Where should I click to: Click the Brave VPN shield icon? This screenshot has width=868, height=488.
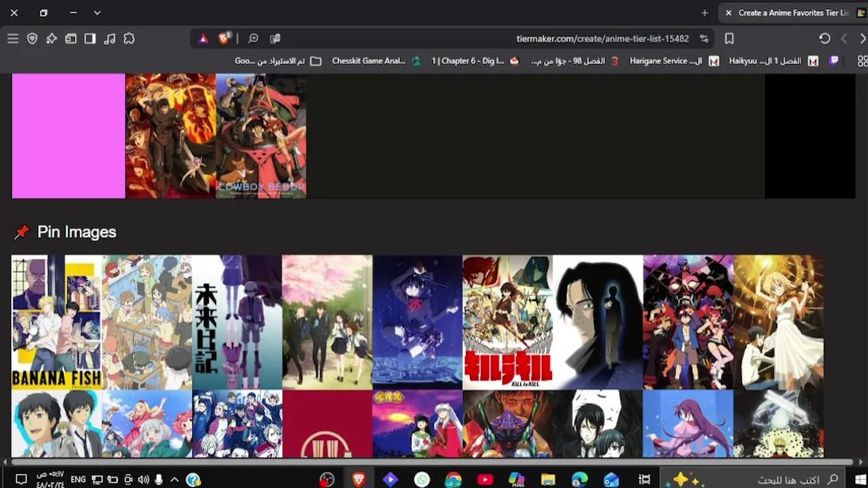32,39
